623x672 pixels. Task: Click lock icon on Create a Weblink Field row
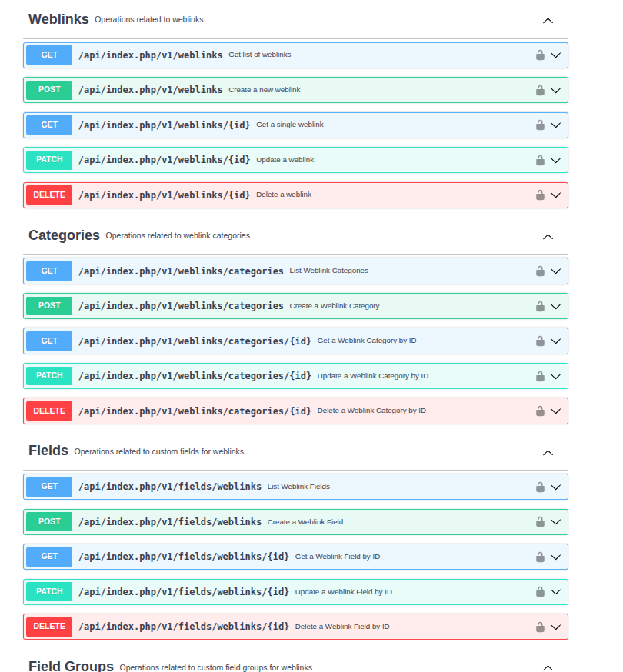pyautogui.click(x=540, y=522)
